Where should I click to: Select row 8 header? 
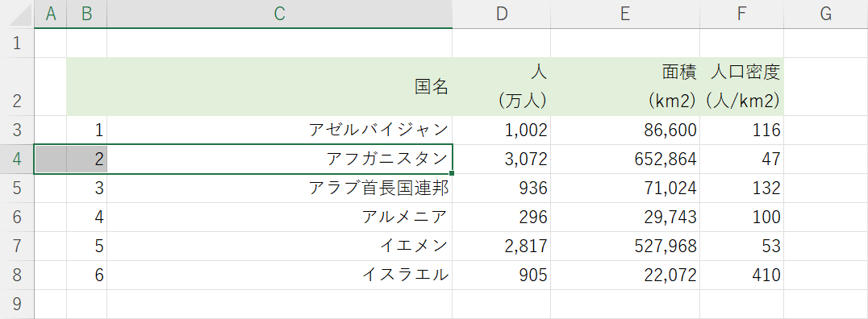tap(17, 275)
